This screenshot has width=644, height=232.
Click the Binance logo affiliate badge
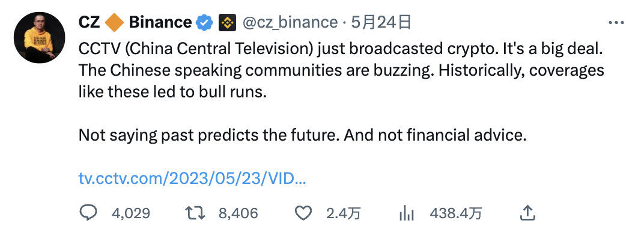pos(227,23)
